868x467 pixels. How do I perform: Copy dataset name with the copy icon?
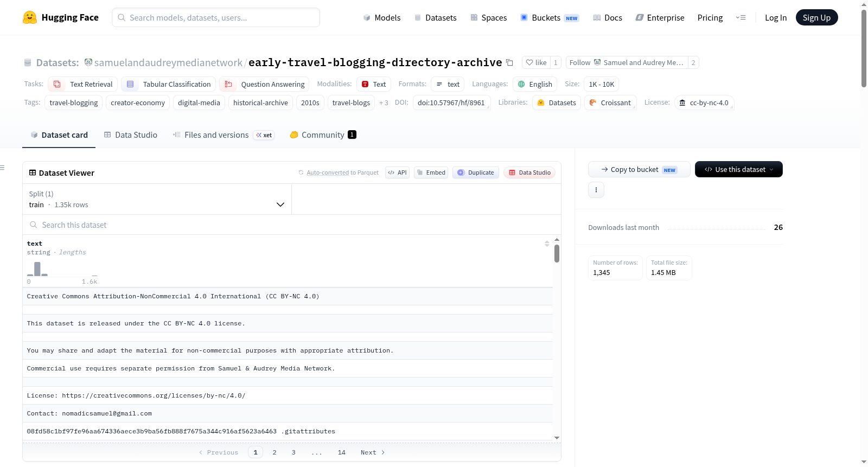click(x=509, y=62)
